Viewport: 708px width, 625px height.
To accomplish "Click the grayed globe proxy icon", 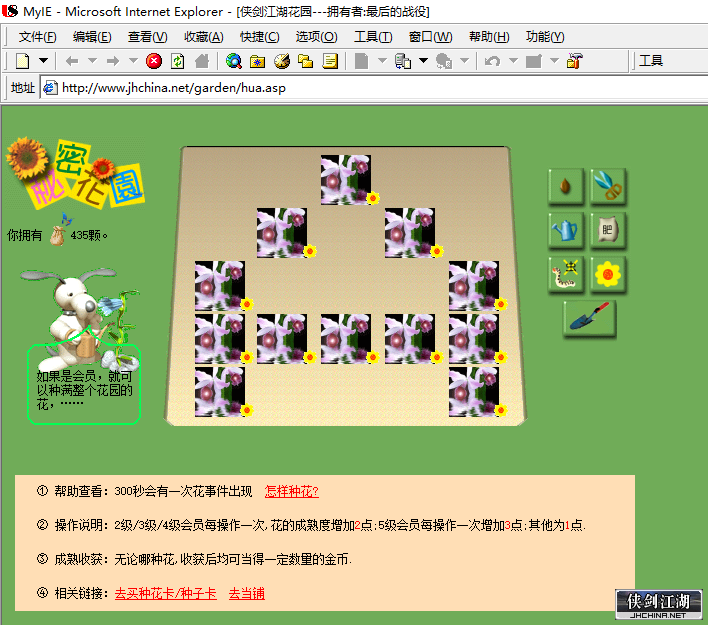I will tap(443, 61).
